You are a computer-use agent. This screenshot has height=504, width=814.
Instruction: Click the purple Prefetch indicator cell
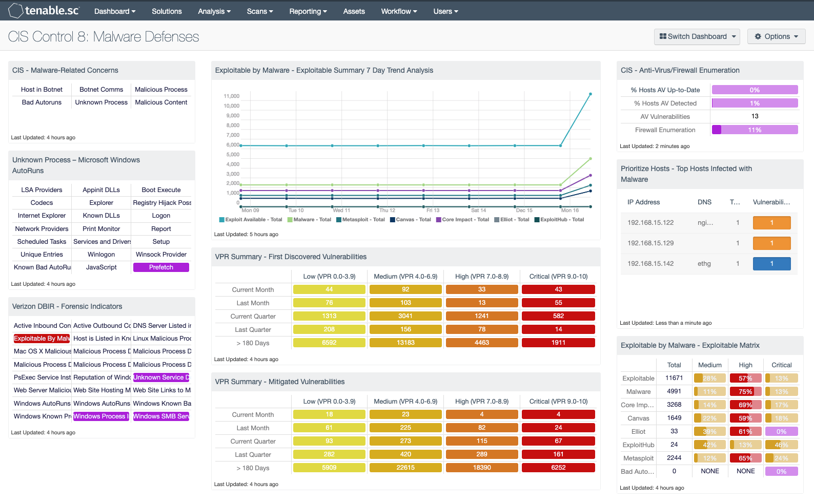pyautogui.click(x=161, y=267)
